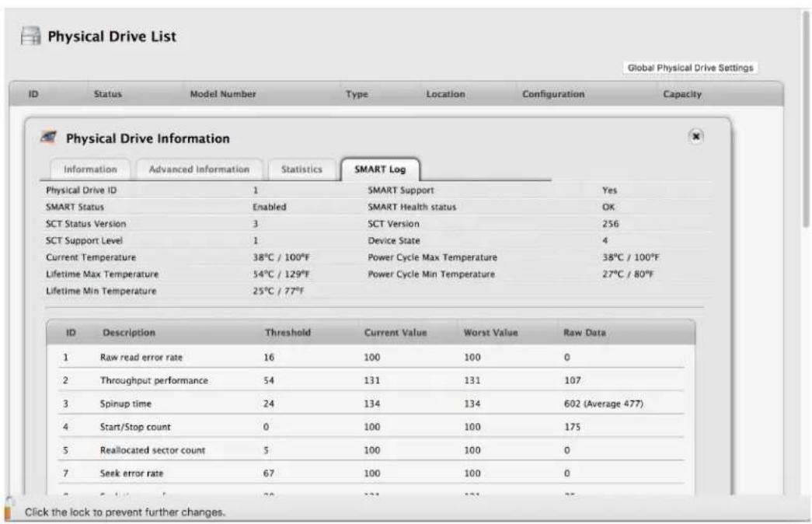Click 'Click the lock to prevent further changes' text
812x524 pixels.
tap(125, 512)
